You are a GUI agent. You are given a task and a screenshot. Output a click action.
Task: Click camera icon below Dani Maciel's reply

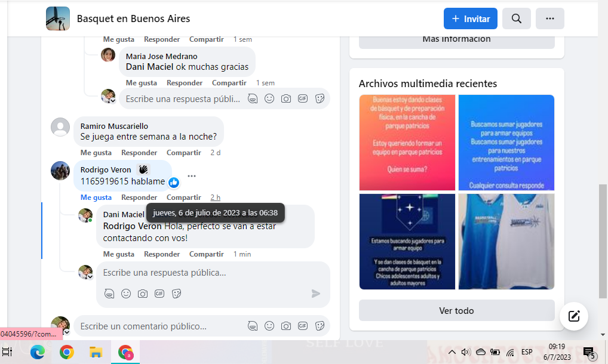[x=143, y=294]
